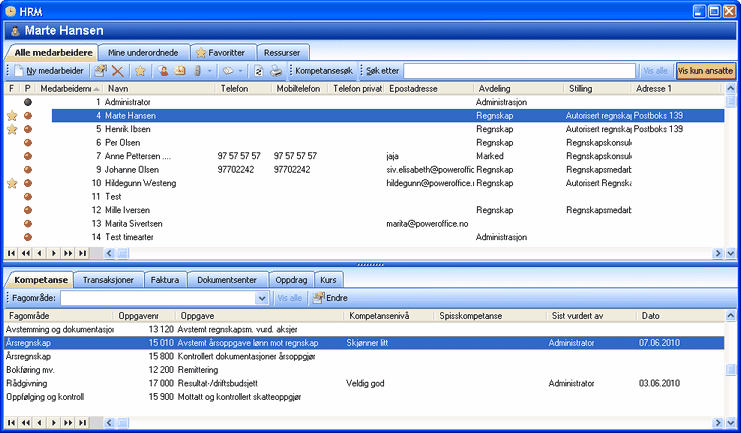Click the eye view toolbar icon

point(228,71)
